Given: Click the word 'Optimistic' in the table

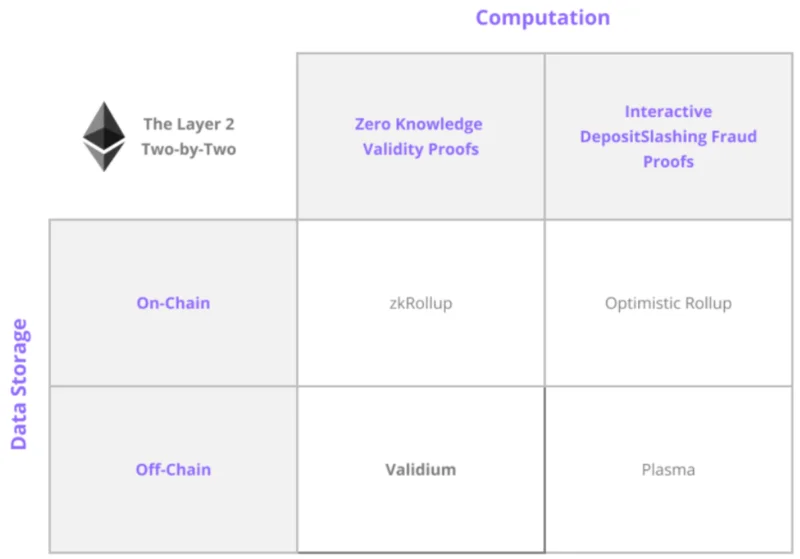Looking at the screenshot, I should (x=642, y=303).
